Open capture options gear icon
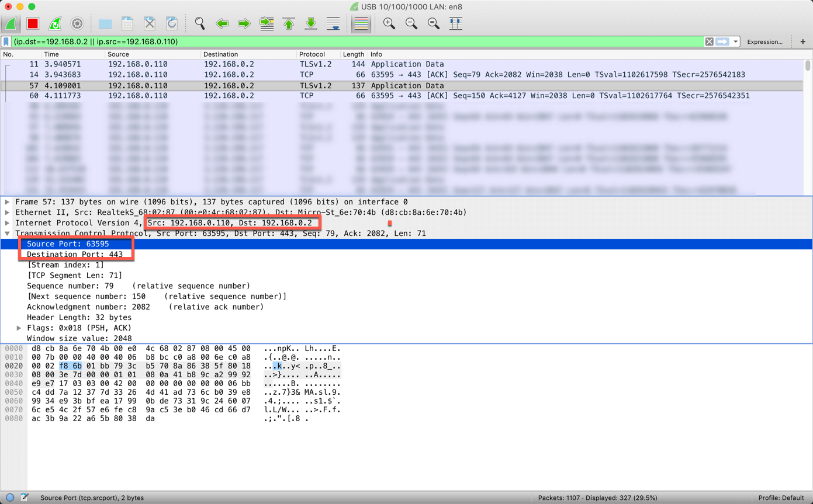The width and height of the screenshot is (813, 504). click(77, 23)
